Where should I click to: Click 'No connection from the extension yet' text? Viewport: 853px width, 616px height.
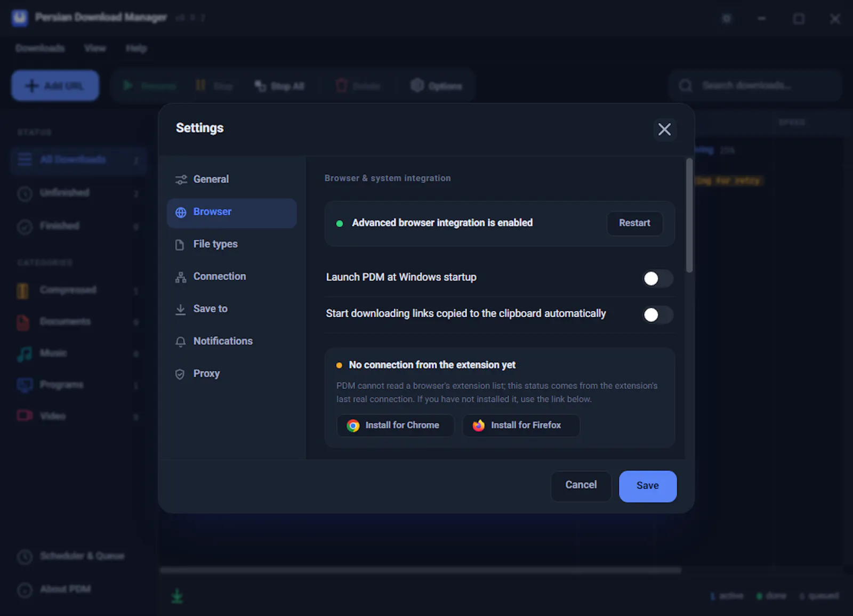(x=432, y=365)
